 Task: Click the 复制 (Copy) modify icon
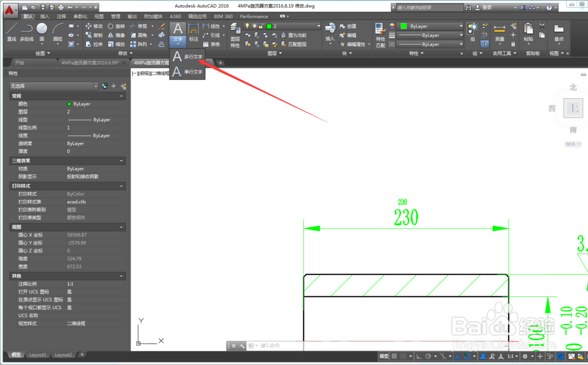click(x=93, y=34)
